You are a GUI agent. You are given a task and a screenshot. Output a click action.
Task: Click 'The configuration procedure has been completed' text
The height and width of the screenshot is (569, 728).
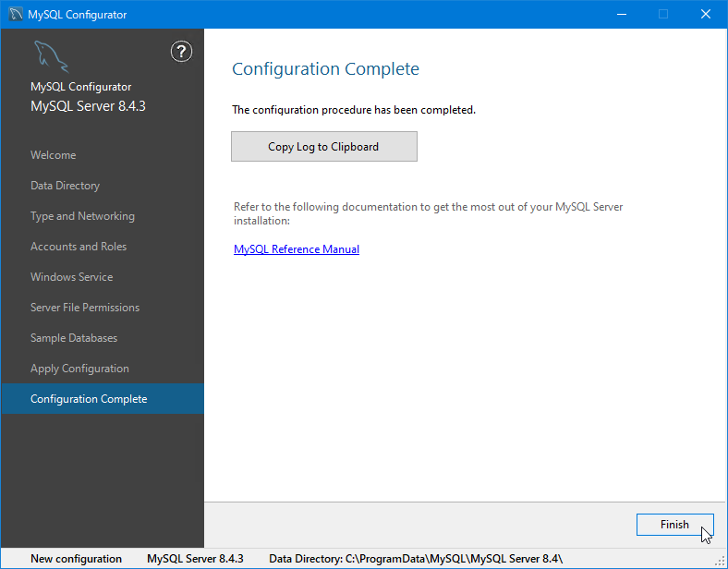point(354,110)
